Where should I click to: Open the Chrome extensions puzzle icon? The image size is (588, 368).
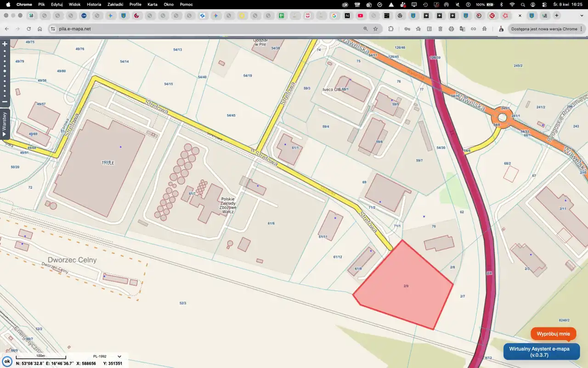391,29
